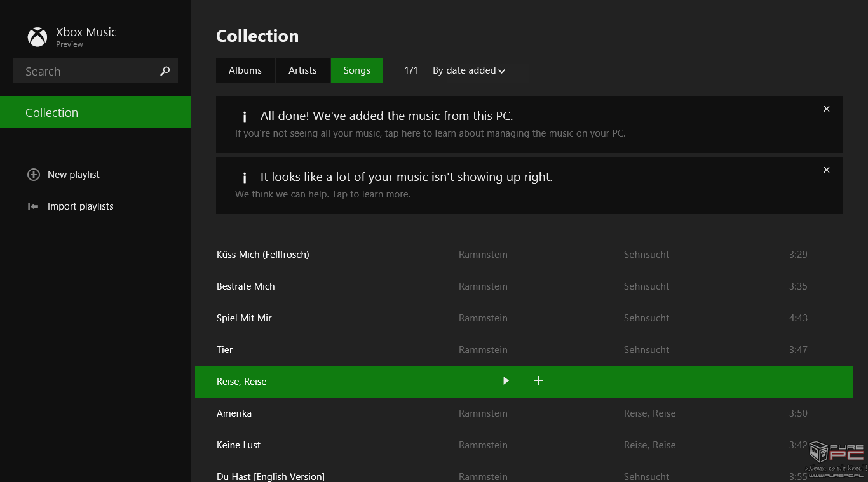Screen dimensions: 868x482
Task: Select the song Küss Mich (Fellfrosch)
Action: click(x=263, y=255)
